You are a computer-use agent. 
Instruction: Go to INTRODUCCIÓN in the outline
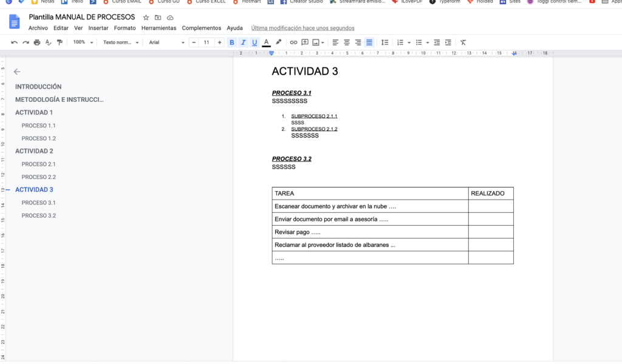tap(38, 87)
